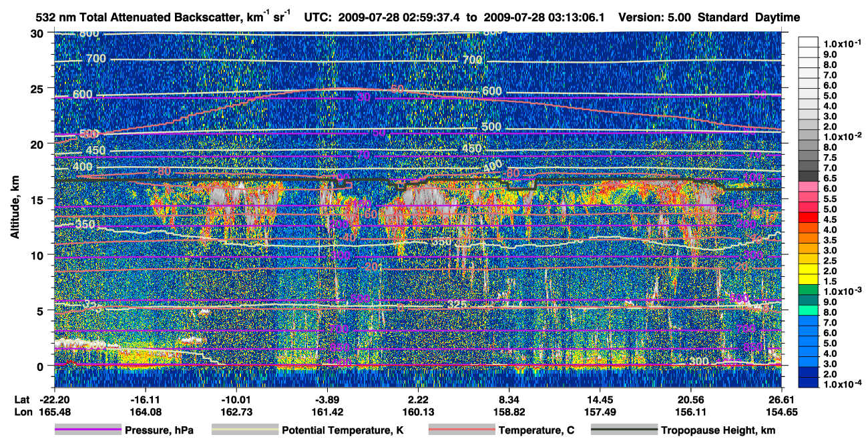Click the salmon Temperature legend line swatch

tap(461, 430)
